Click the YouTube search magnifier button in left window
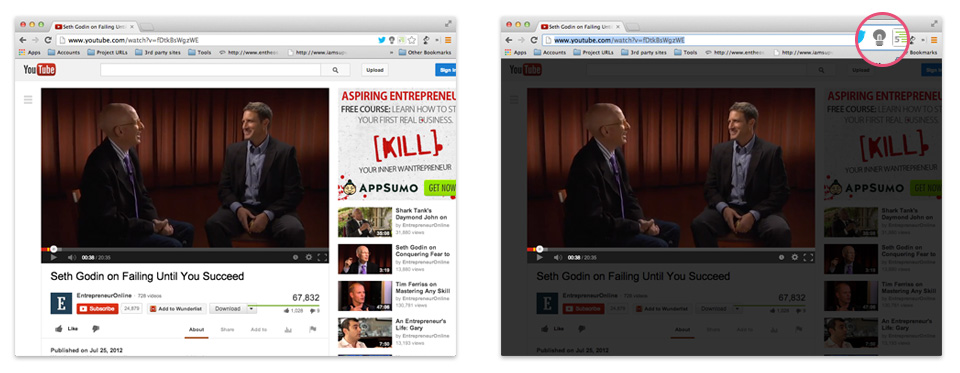 (x=336, y=70)
